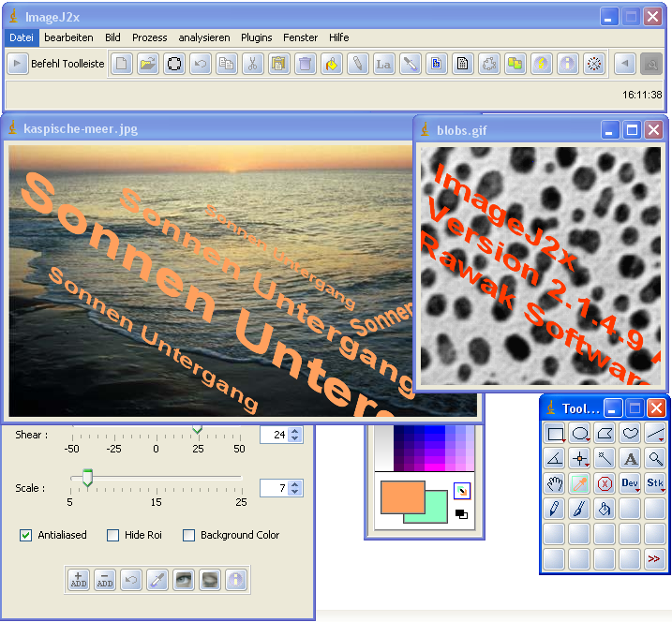This screenshot has width=672, height=622.
Task: Open the bearbeiten menu
Action: click(68, 37)
